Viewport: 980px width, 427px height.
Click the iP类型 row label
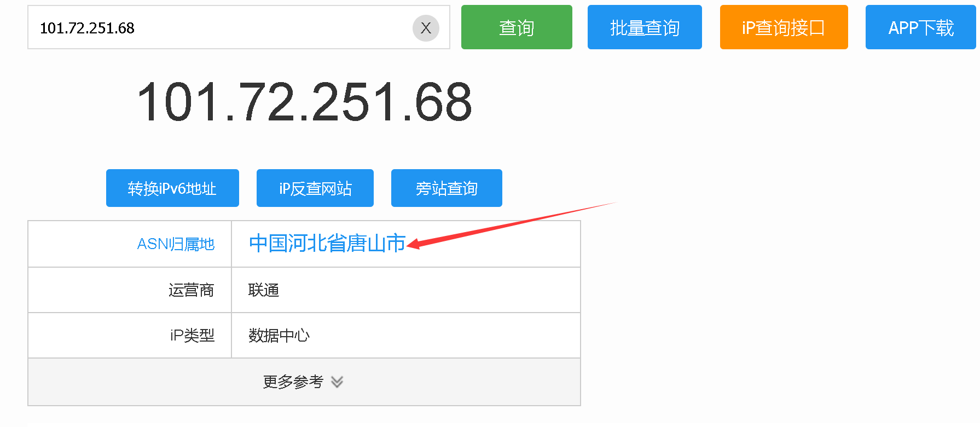[x=192, y=336]
